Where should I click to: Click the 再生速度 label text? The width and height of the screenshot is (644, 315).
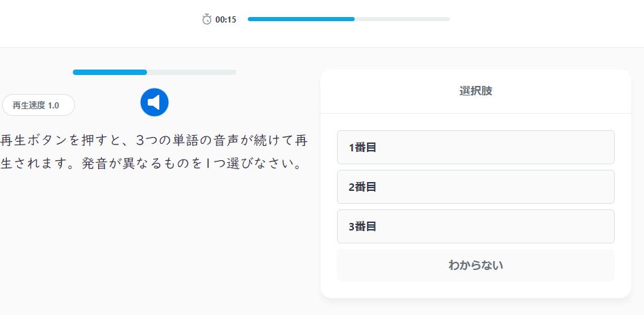tap(29, 105)
